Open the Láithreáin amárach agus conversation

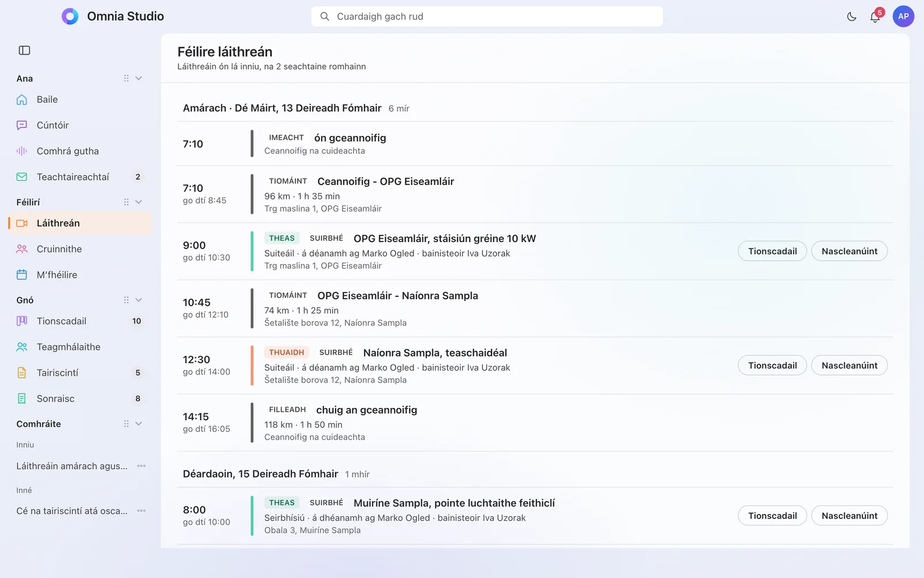(x=72, y=466)
